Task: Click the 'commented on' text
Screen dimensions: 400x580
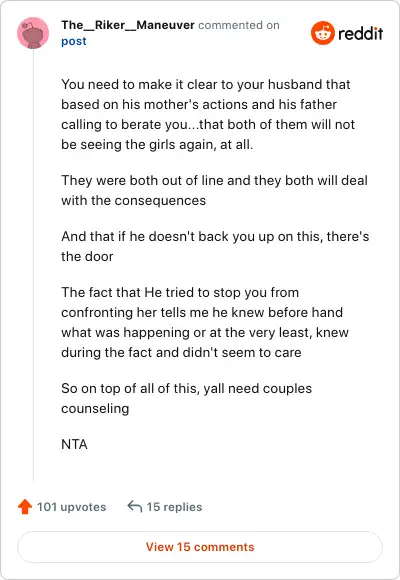Action: (239, 25)
